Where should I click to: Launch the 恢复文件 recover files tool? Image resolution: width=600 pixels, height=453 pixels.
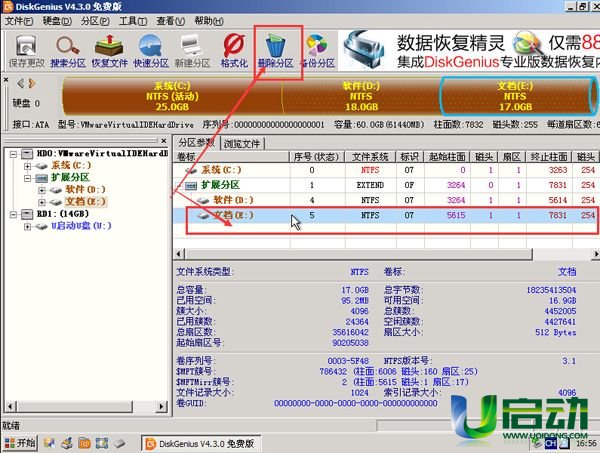pos(109,51)
